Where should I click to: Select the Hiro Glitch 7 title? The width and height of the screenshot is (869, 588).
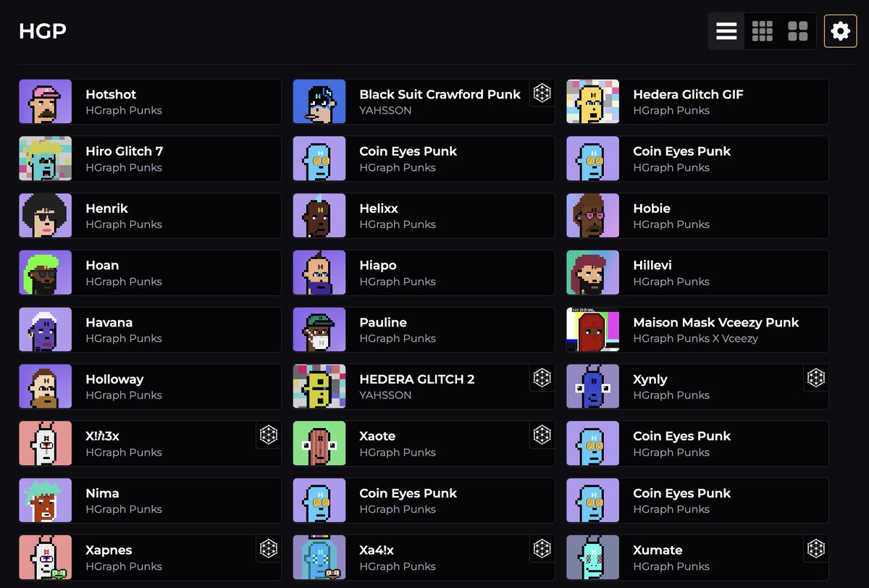pyautogui.click(x=125, y=151)
